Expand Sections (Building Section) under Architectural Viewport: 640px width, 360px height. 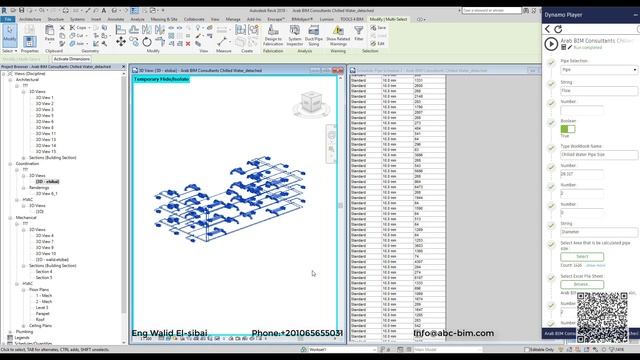pyautogui.click(x=24, y=158)
